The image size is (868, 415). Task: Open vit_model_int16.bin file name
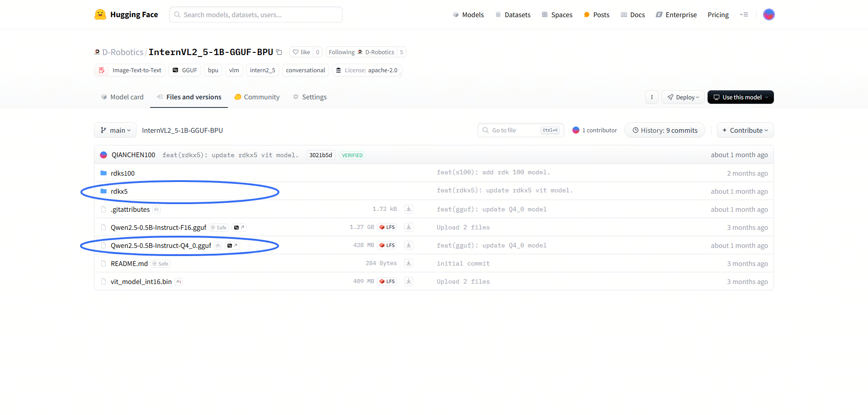click(141, 281)
